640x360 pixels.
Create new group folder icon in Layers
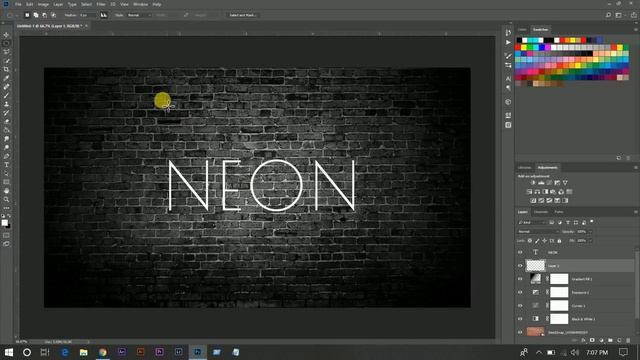610,340
